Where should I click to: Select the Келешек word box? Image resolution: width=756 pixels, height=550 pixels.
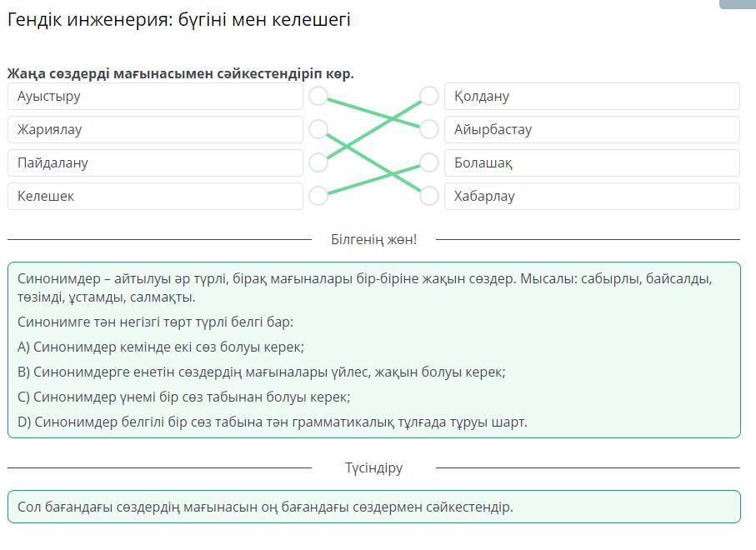tap(155, 196)
